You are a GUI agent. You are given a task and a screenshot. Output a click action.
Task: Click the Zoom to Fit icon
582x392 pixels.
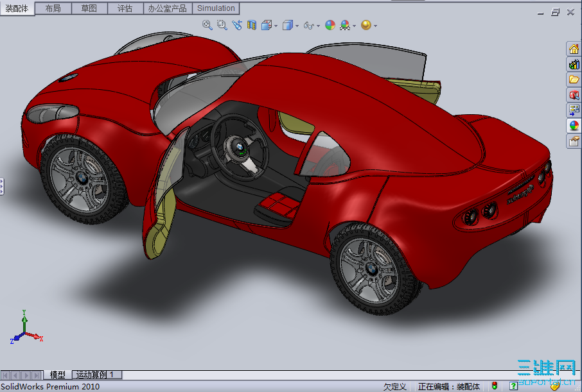click(207, 25)
